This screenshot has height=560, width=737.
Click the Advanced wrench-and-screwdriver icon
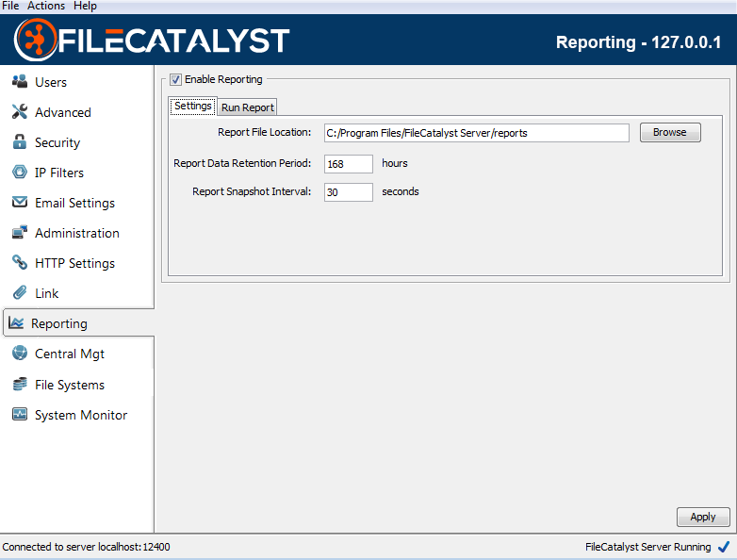(19, 111)
